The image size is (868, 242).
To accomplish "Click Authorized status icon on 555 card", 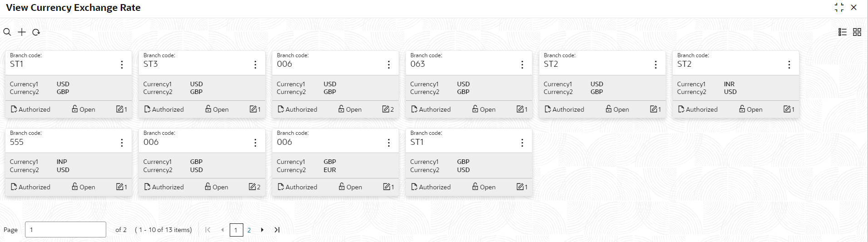I will (x=14, y=187).
